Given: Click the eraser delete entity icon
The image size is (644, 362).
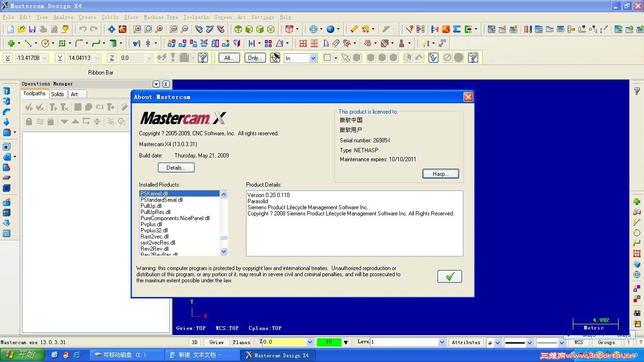Looking at the screenshot, I should pos(354,29).
